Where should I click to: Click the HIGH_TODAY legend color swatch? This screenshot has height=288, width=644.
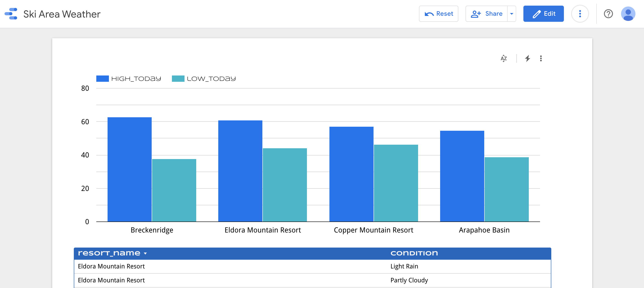pyautogui.click(x=103, y=79)
